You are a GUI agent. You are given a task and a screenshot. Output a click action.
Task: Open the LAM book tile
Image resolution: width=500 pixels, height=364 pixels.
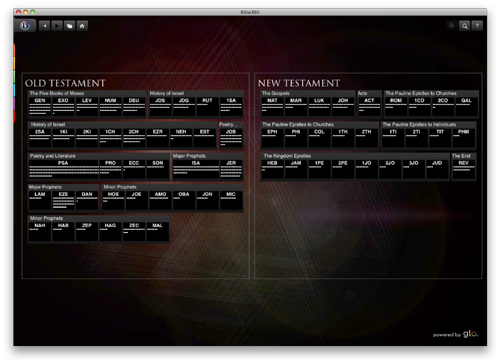[x=40, y=200]
